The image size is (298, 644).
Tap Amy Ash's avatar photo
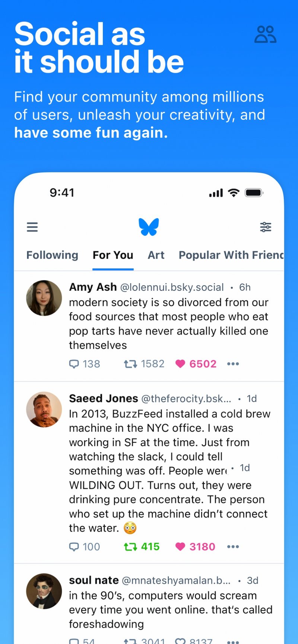(44, 298)
